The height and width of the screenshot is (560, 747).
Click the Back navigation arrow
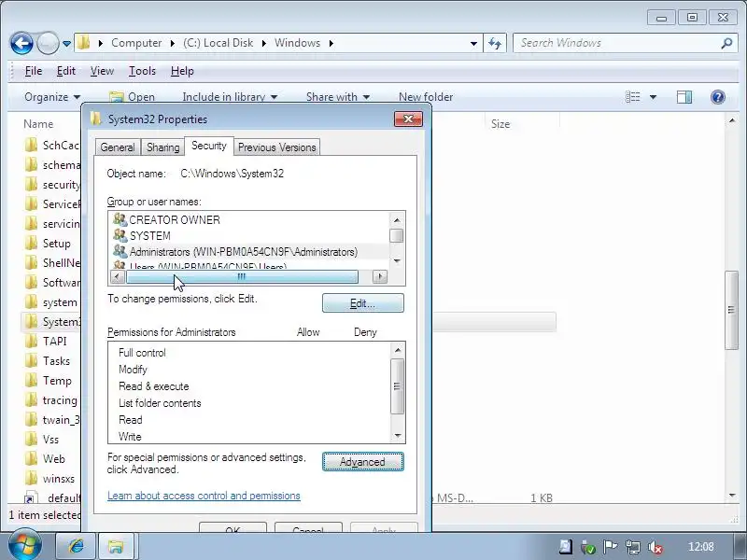point(21,43)
